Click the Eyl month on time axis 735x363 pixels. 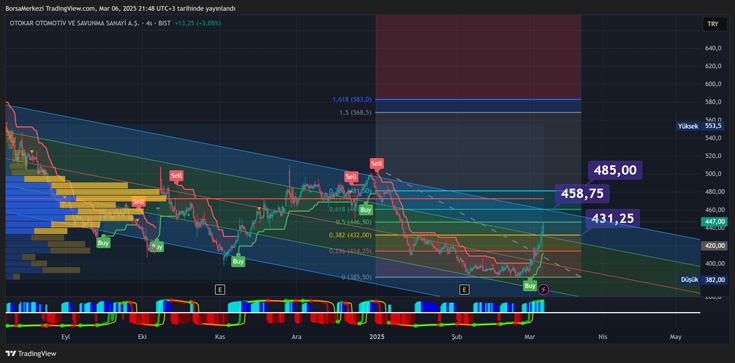pos(67,337)
